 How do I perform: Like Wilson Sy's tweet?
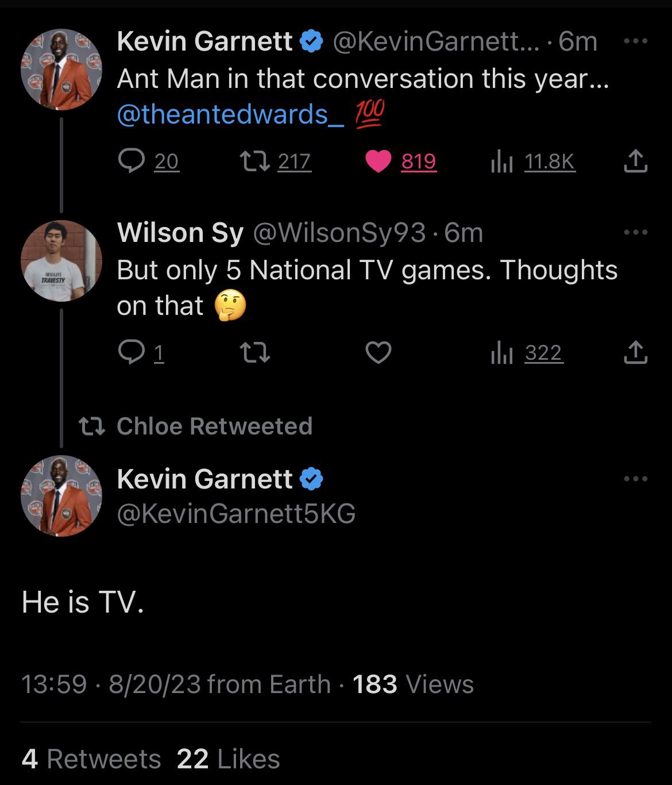[379, 352]
